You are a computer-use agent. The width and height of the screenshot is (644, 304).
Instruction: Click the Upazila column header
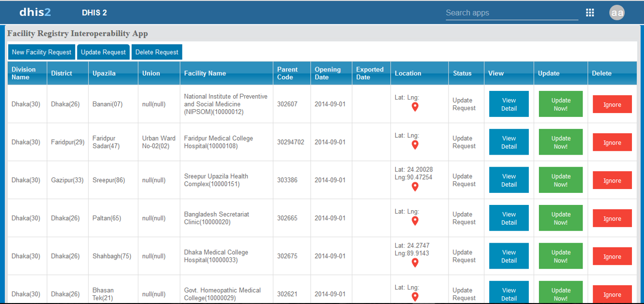point(113,73)
